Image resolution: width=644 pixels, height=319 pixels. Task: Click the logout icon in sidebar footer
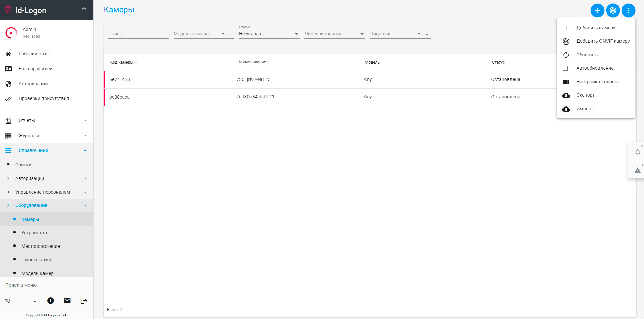(x=84, y=301)
